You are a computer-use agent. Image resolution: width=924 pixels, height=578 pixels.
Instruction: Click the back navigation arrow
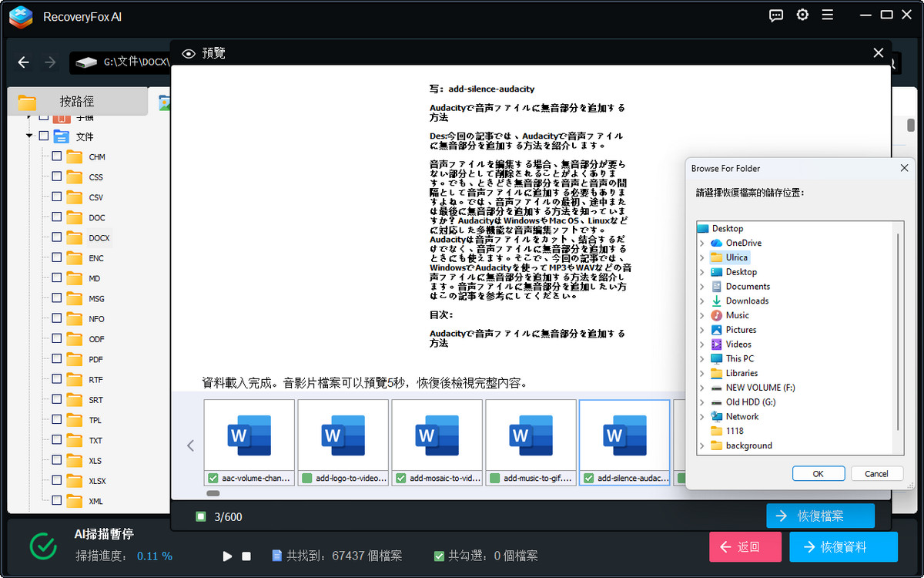[x=25, y=62]
